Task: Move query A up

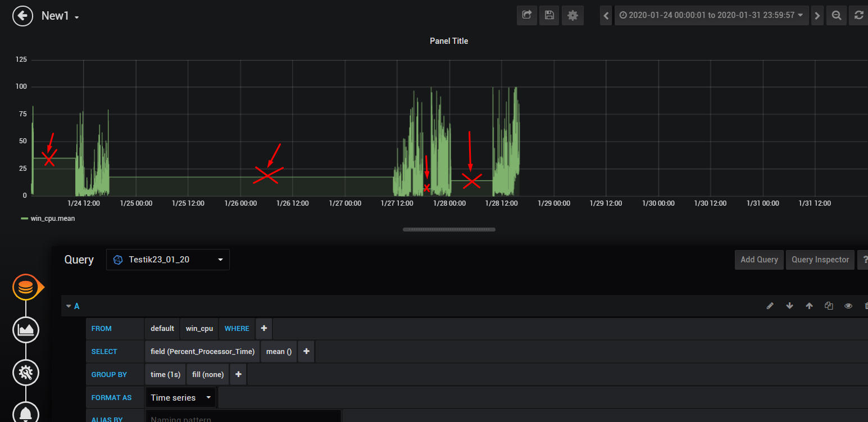Action: 809,306
